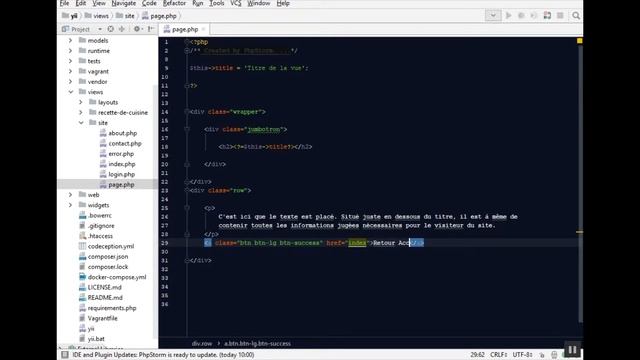Click the tool windows icon in status bar

(64, 355)
